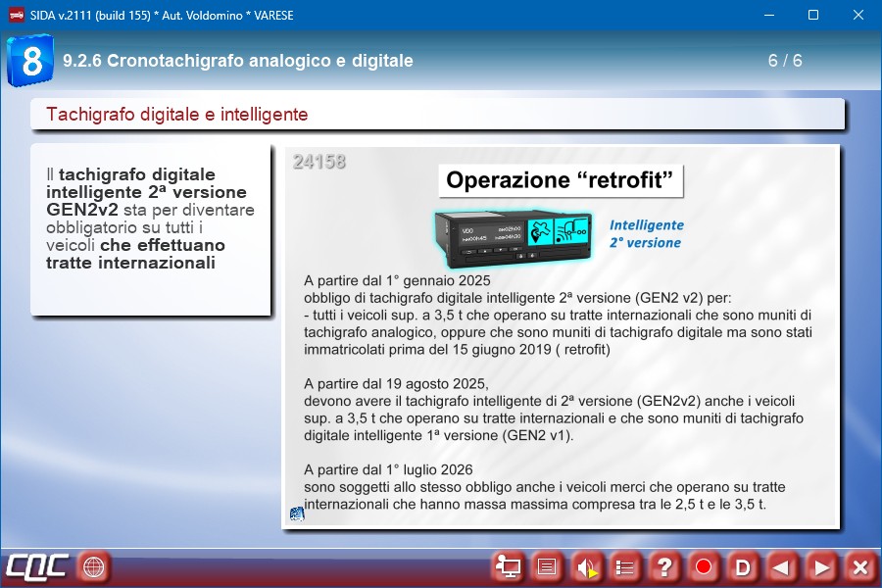882x588 pixels.
Task: Click the page counter 6 / 6
Action: pyautogui.click(x=785, y=61)
